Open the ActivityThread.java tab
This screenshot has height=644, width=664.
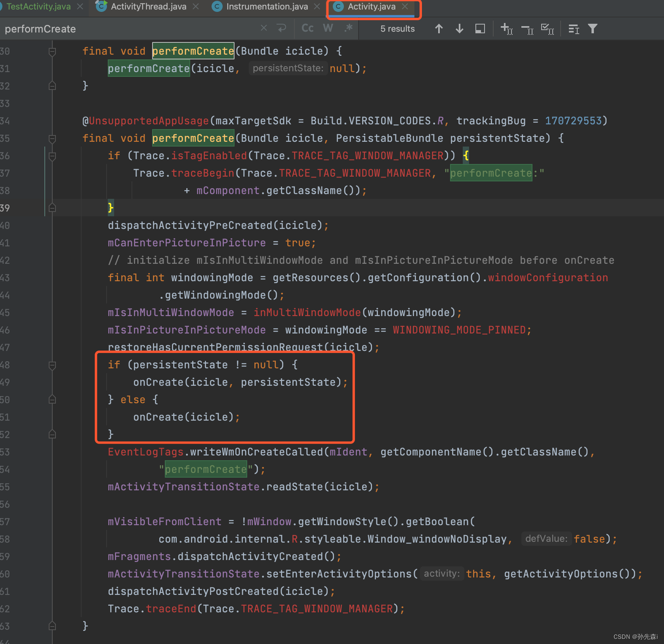(149, 7)
